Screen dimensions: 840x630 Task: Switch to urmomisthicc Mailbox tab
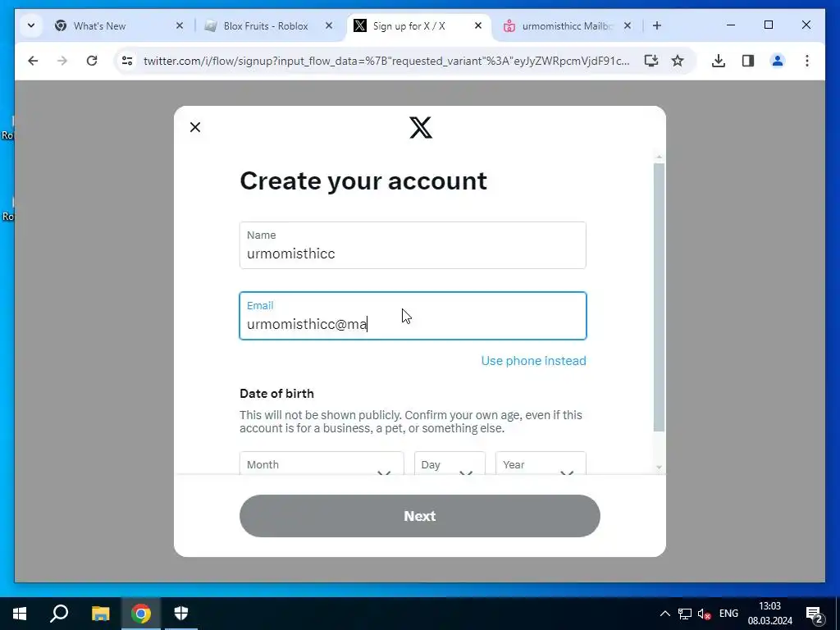pyautogui.click(x=567, y=25)
